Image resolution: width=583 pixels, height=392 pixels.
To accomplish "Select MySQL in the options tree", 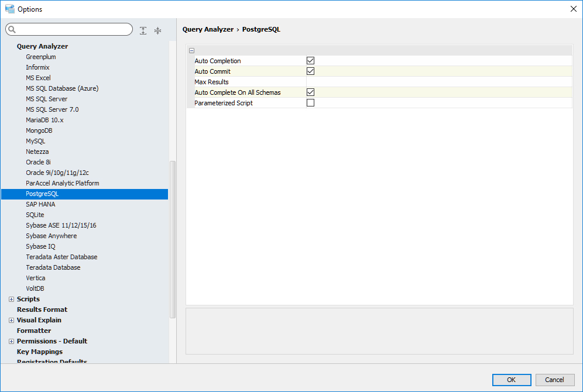I will click(x=35, y=141).
